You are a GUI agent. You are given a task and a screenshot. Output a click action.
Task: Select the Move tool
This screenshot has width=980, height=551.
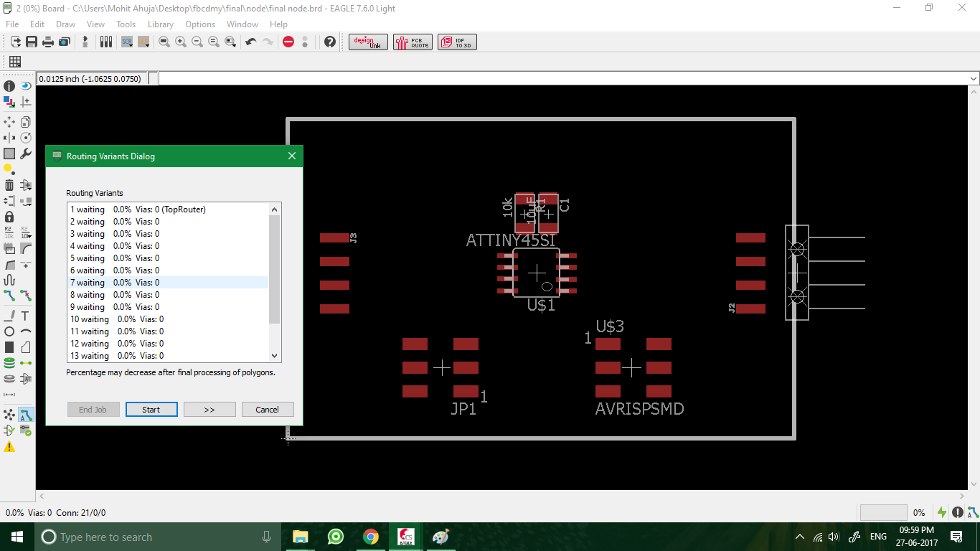[9, 122]
